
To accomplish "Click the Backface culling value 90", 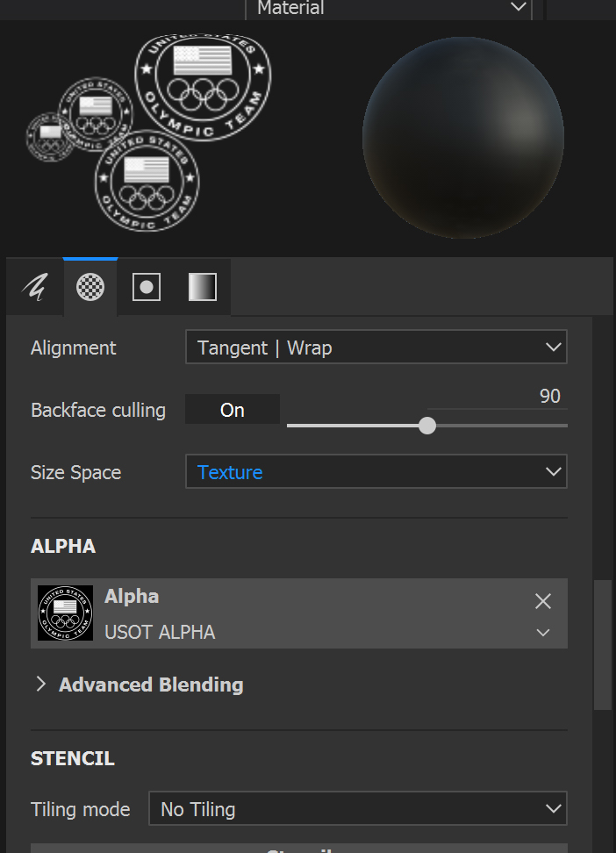I will point(549,396).
